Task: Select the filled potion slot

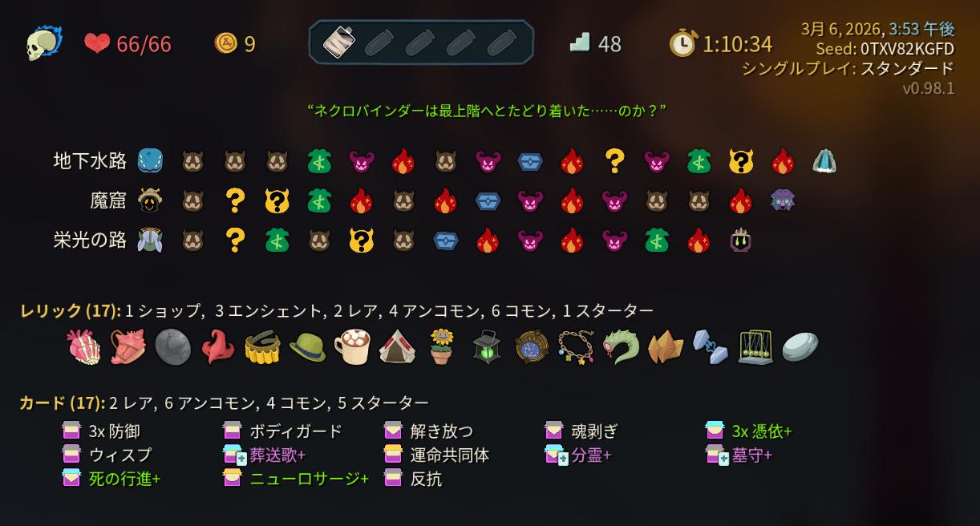Action: pos(340,42)
